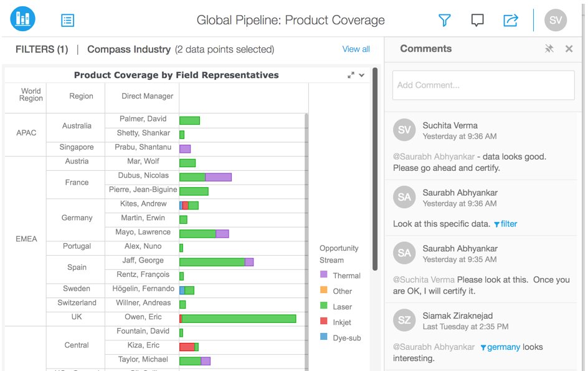Click the World Region column header
The width and height of the screenshot is (588, 371).
[x=26, y=97]
